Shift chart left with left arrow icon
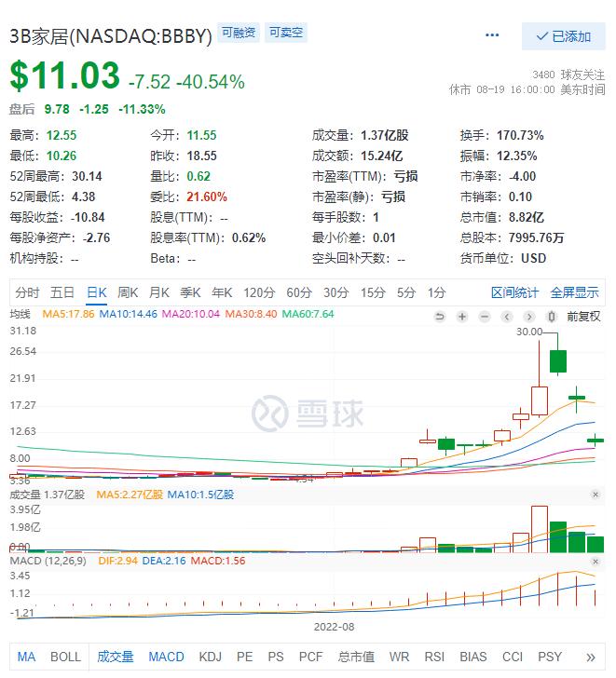 [x=507, y=317]
